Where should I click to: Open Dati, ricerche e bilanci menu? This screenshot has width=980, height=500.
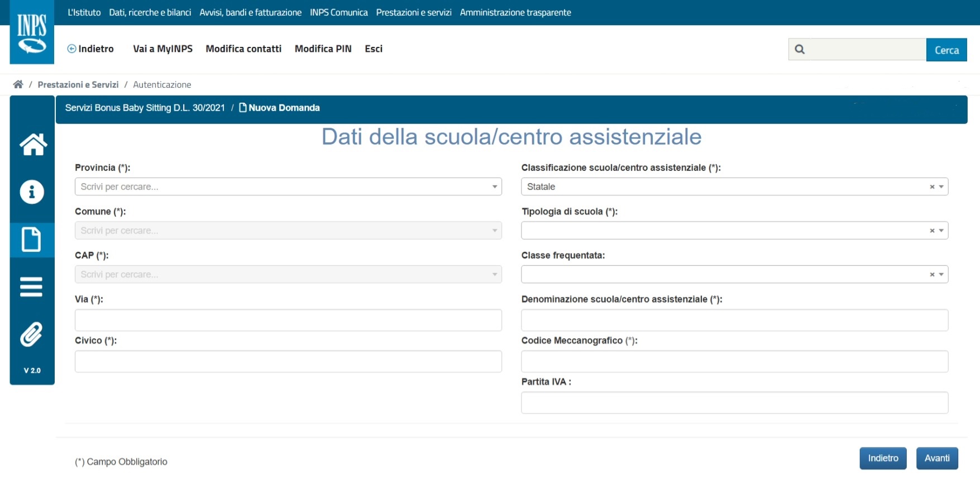click(150, 12)
